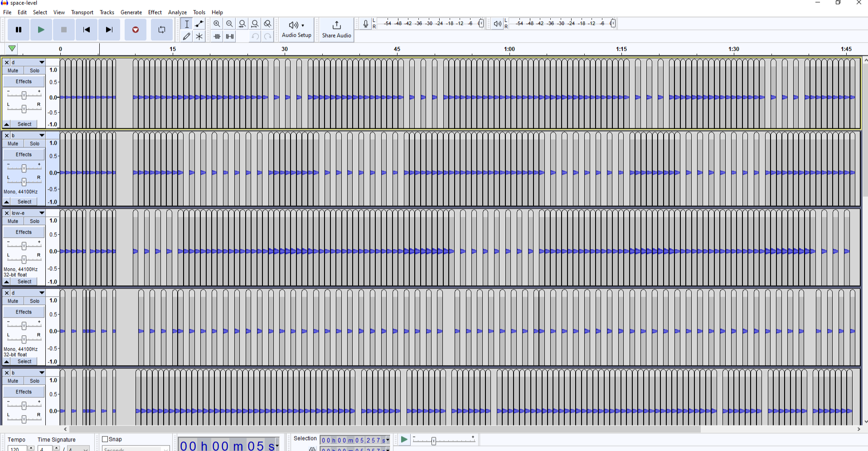Choose the Multi-tool asterisk icon
This screenshot has height=451, width=868.
(199, 36)
